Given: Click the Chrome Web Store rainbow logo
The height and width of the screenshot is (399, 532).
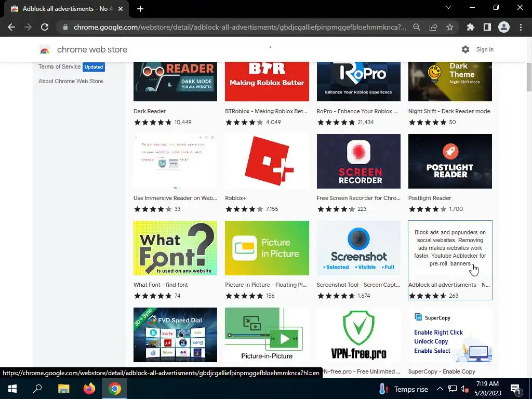Looking at the screenshot, I should coord(45,50).
